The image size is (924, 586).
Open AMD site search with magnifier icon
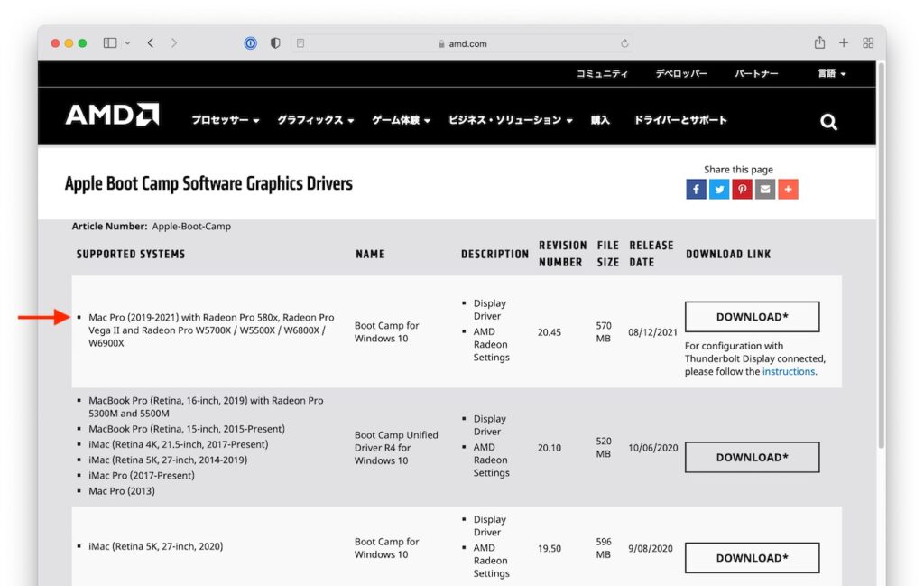pyautogui.click(x=827, y=120)
